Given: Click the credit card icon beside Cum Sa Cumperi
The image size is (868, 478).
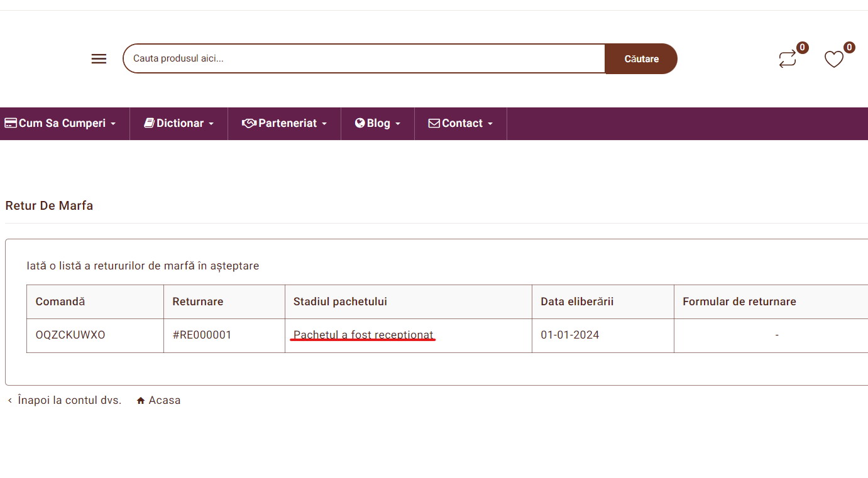Looking at the screenshot, I should point(10,123).
